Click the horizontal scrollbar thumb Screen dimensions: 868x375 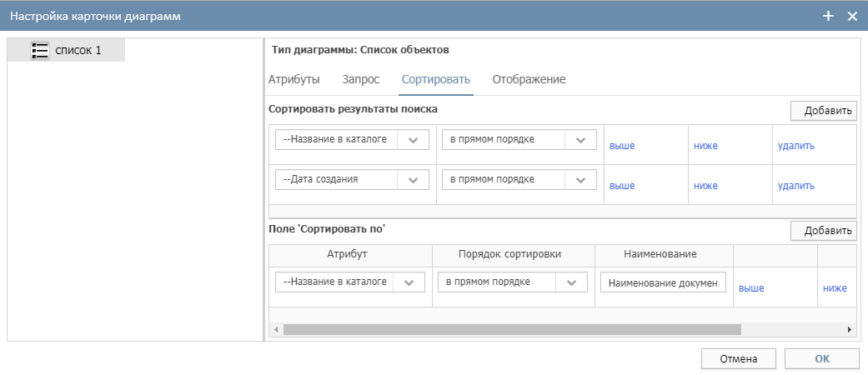pos(511,329)
